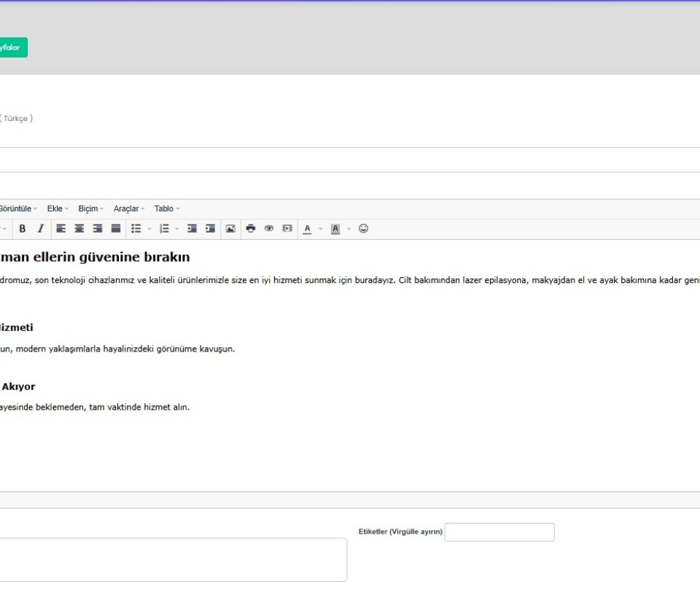Click the green Sayfalar button
Viewport: 700px width, 611px height.
(x=13, y=47)
